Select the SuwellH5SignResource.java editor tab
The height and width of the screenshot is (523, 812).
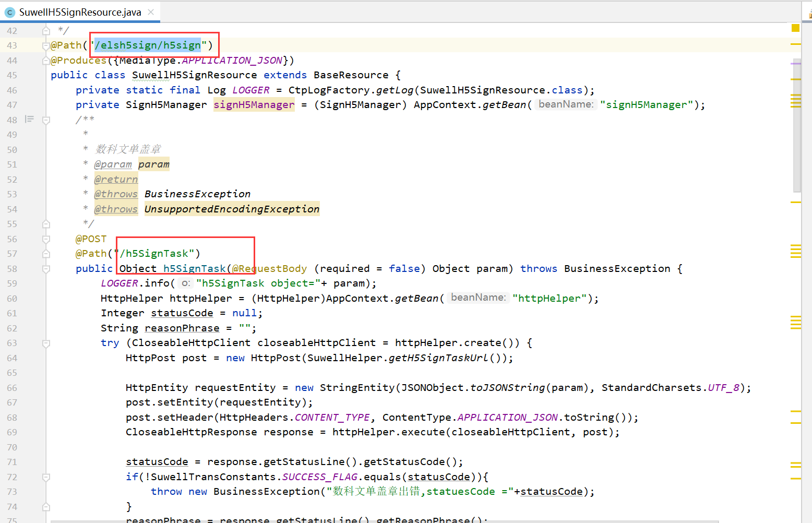click(x=80, y=12)
